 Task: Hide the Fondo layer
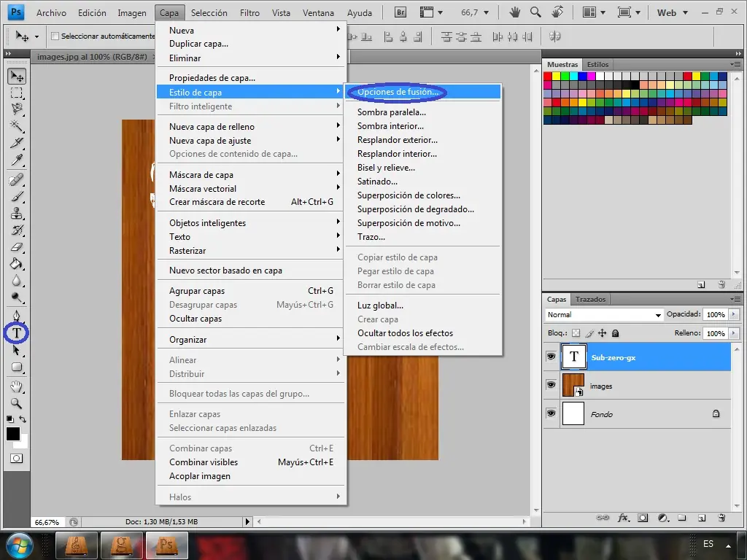(551, 413)
